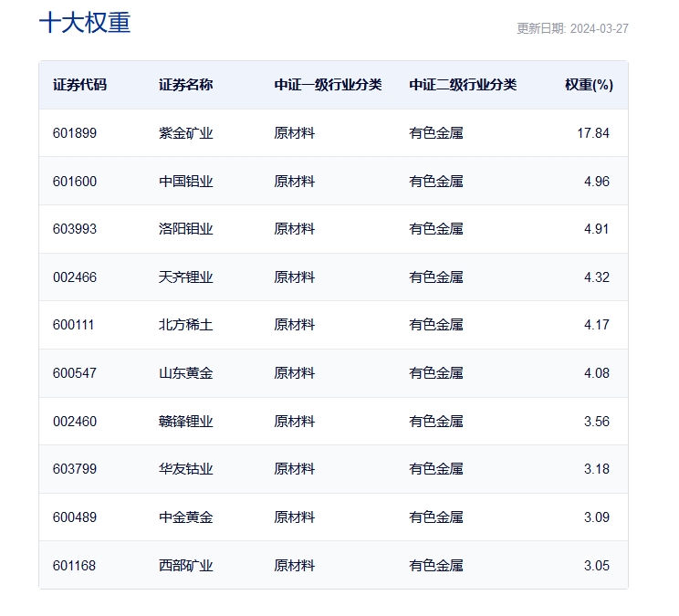Select security code 002466

pos(75,277)
